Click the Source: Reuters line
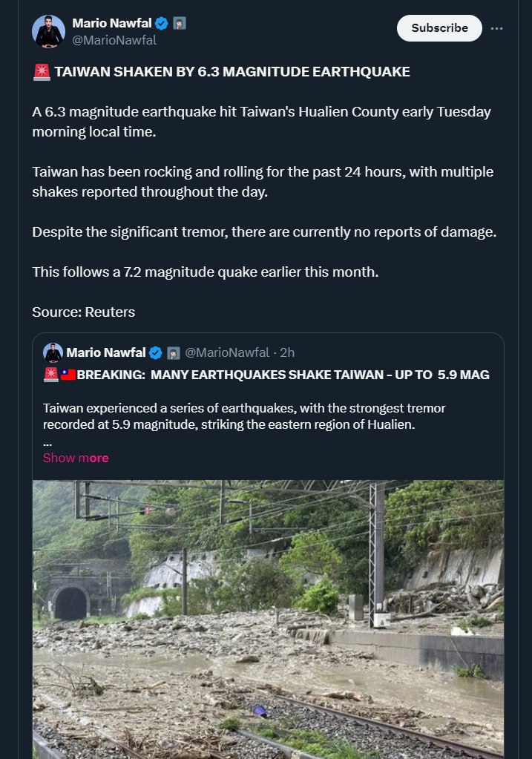 [x=83, y=312]
